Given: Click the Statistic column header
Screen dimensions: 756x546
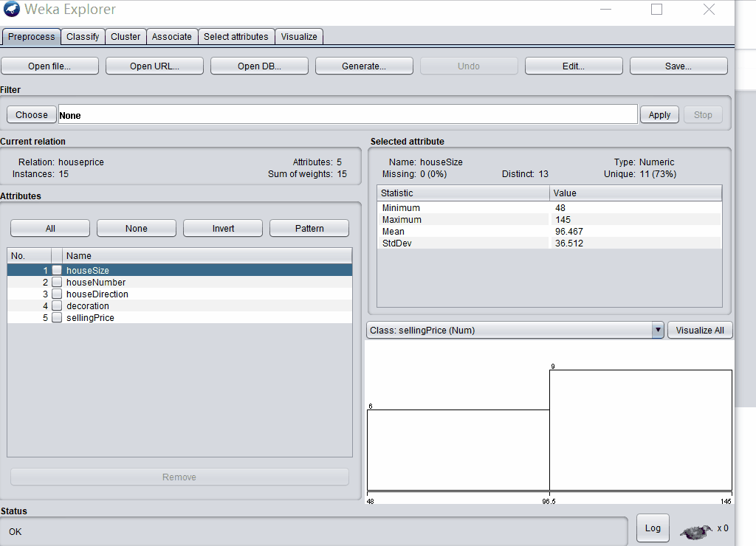Looking at the screenshot, I should 464,193.
